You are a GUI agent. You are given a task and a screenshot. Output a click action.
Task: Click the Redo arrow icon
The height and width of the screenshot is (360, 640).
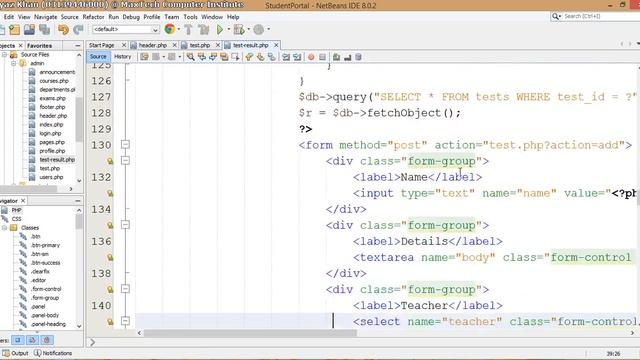click(x=78, y=29)
